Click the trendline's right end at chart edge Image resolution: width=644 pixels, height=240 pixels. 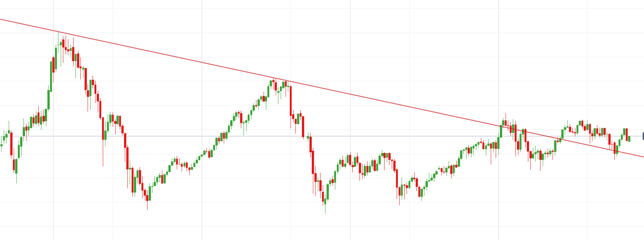[642, 156]
